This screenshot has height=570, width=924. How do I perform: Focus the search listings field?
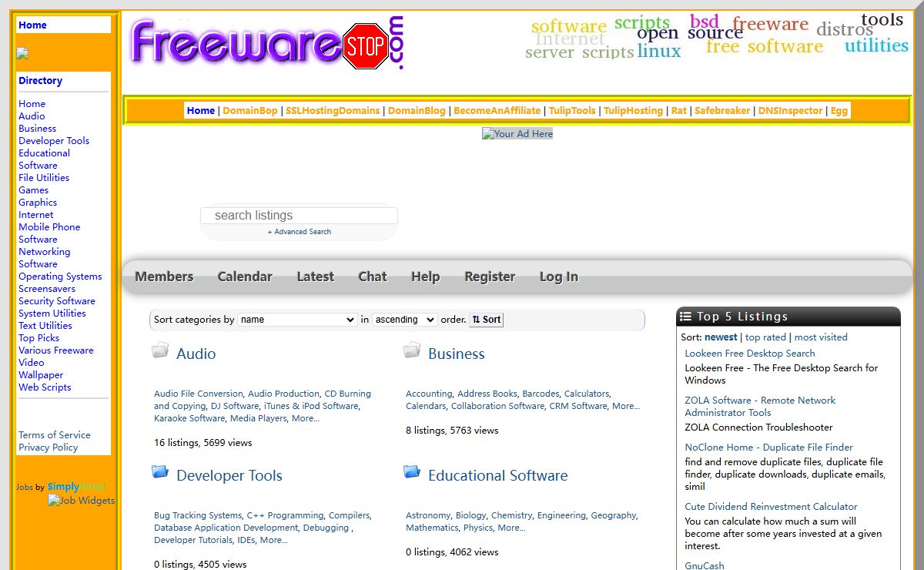[299, 216]
